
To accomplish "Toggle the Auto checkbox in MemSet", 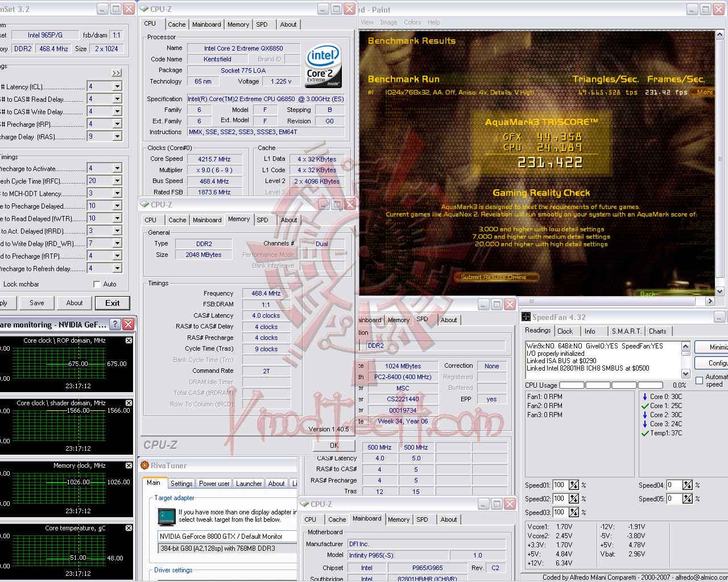I will click(97, 284).
